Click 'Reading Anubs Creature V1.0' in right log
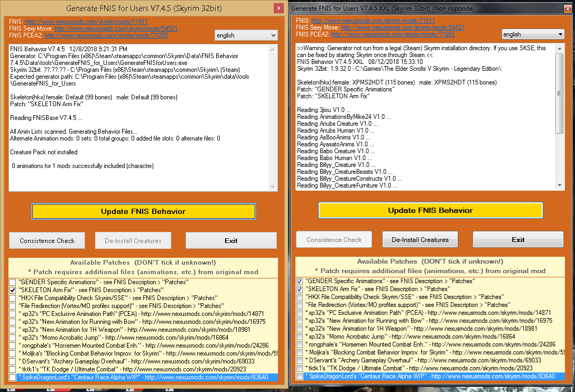Image resolution: width=575 pixels, height=392 pixels. (x=337, y=124)
